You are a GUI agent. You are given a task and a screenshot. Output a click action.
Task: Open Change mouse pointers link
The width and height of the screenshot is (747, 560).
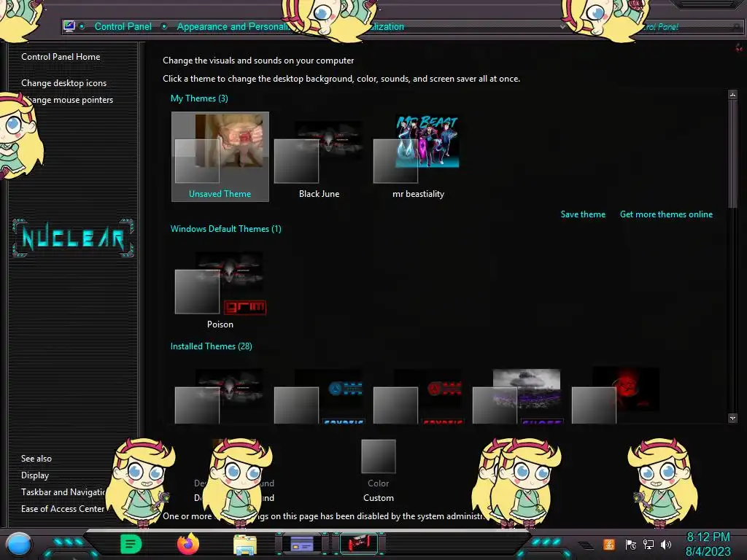tap(69, 99)
